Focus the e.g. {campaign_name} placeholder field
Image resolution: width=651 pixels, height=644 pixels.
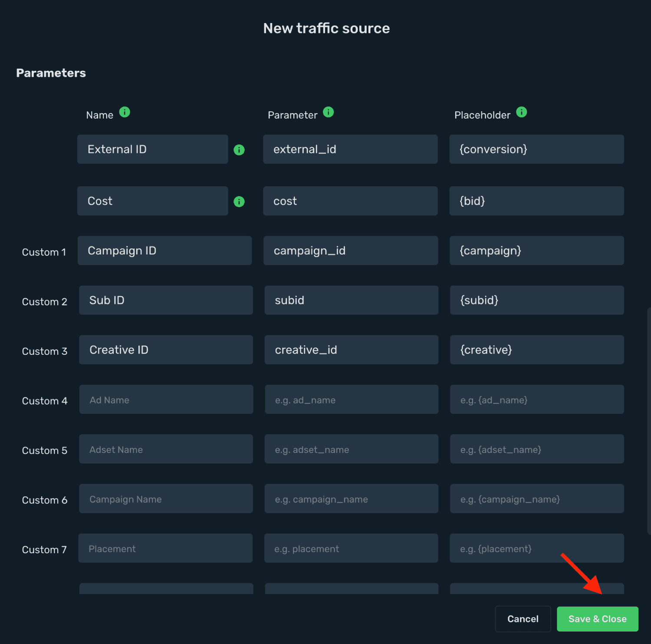tap(537, 499)
